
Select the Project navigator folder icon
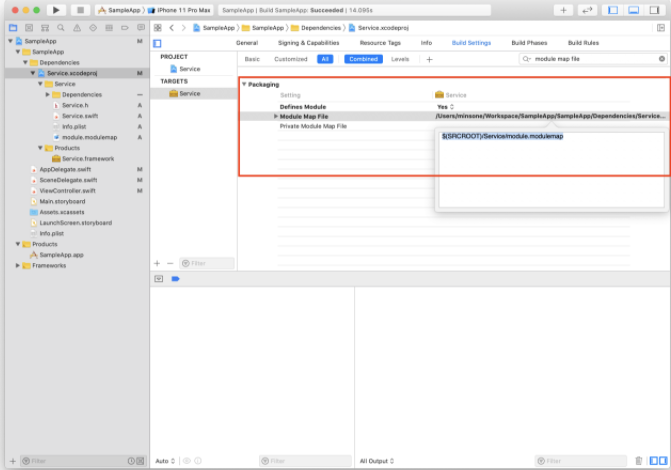click(13, 28)
